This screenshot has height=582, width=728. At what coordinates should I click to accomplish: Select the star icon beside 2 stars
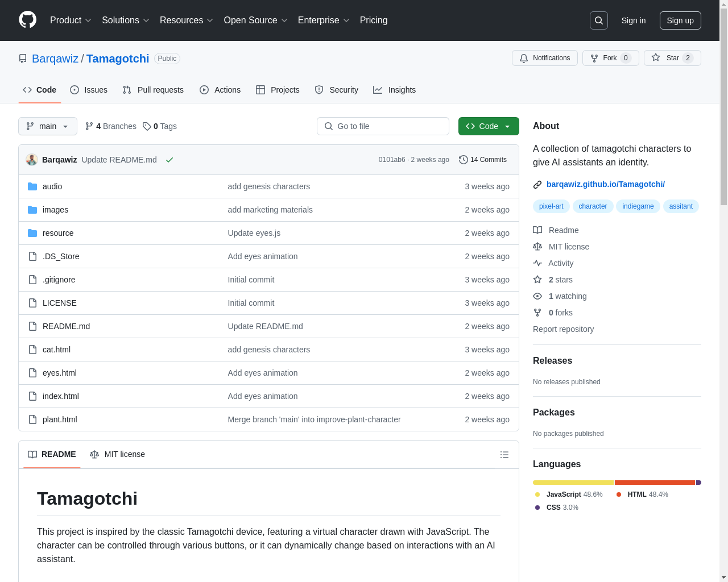click(x=537, y=280)
